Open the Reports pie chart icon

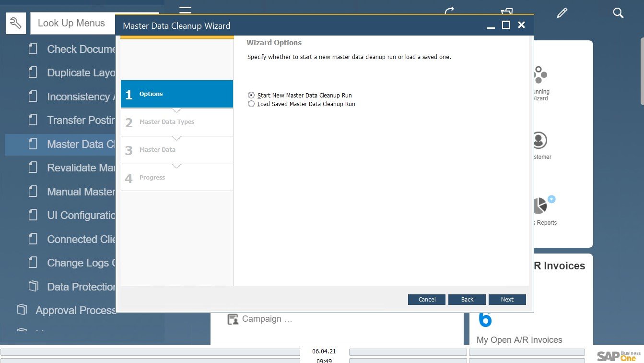pyautogui.click(x=540, y=206)
